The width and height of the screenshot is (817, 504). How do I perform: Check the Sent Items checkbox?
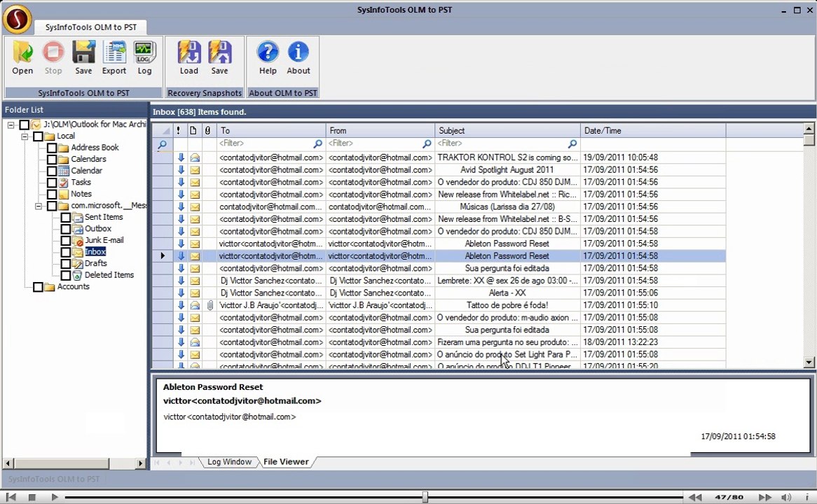coord(66,217)
